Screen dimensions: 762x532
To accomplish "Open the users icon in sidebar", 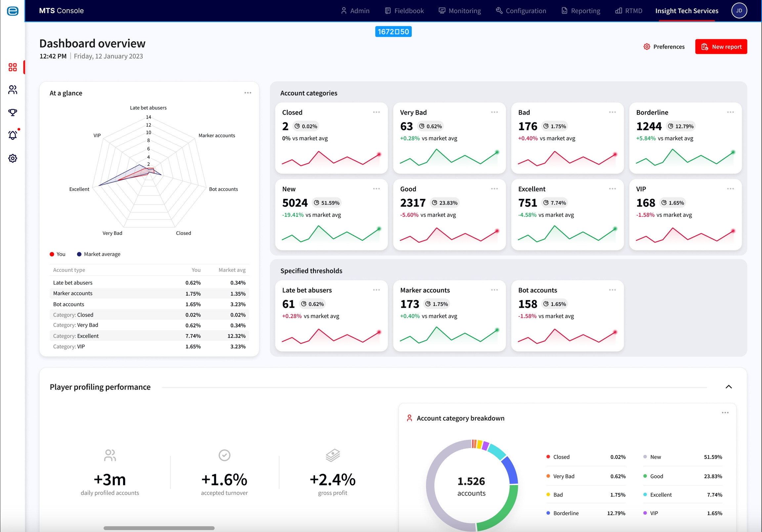I will [x=13, y=90].
